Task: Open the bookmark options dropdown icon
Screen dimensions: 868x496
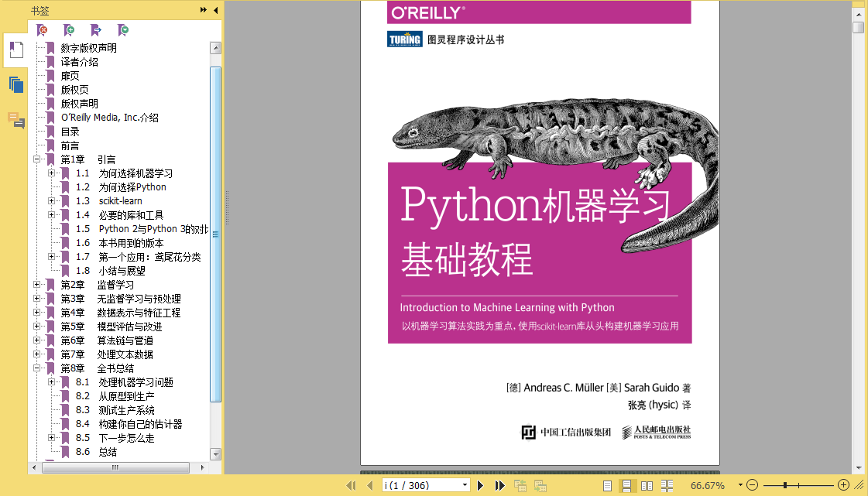Action: 123,30
